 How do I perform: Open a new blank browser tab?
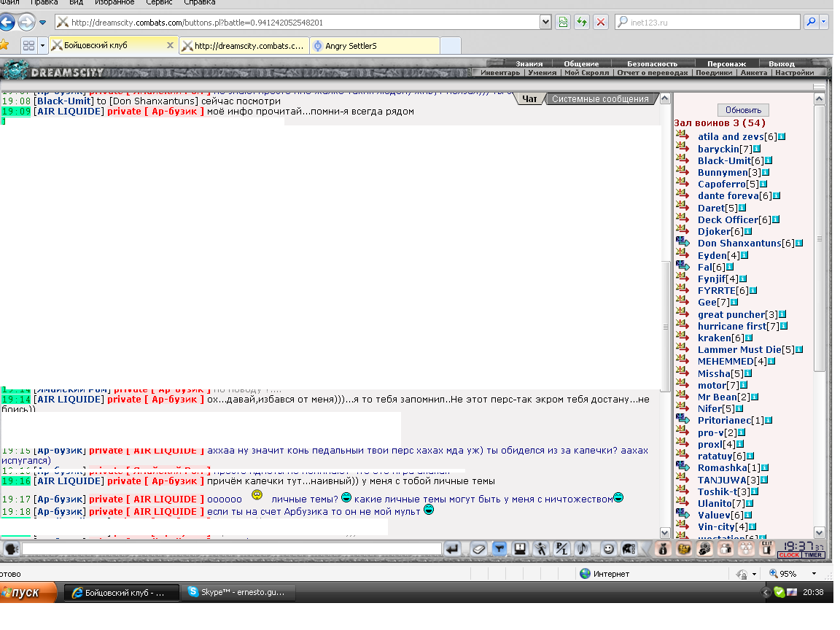click(x=451, y=46)
